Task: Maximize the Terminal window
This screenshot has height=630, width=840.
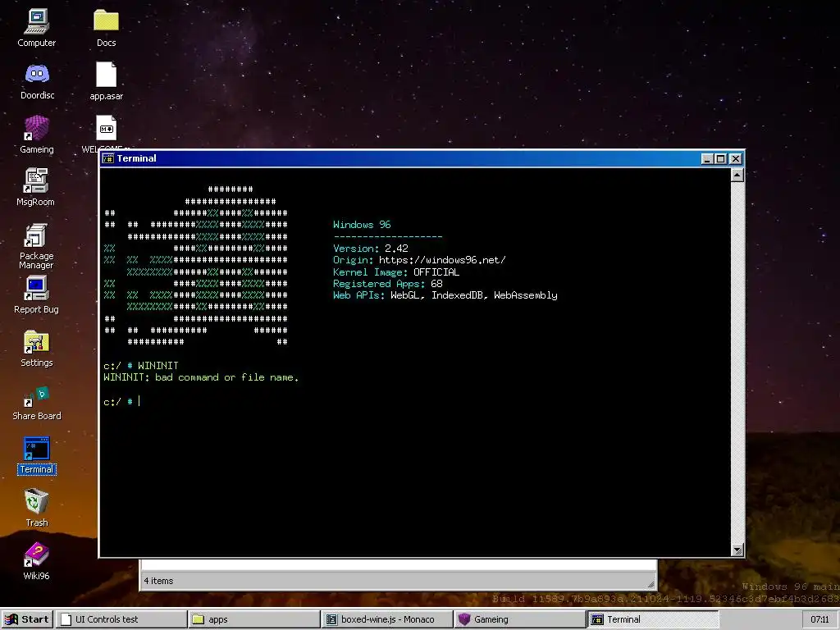Action: pos(721,158)
